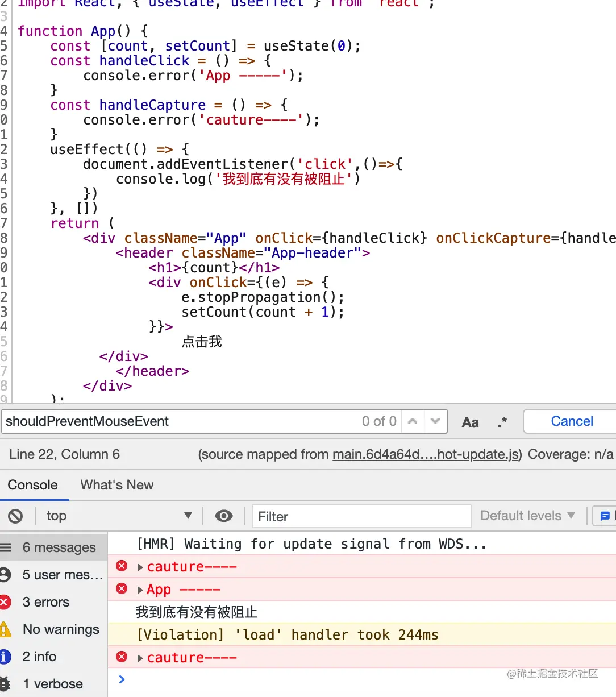The height and width of the screenshot is (697, 616).
Task: Select the 5 user messages sidebar row
Action: tap(53, 575)
